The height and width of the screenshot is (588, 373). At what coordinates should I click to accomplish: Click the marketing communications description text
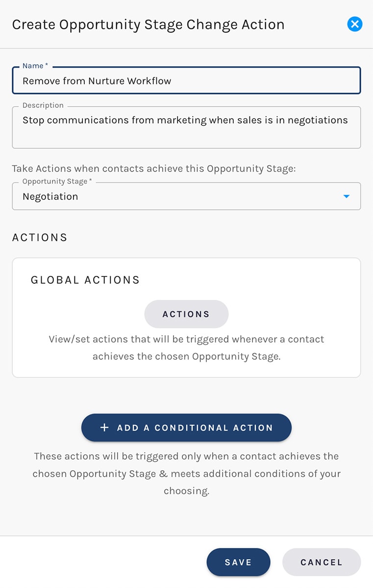click(185, 120)
